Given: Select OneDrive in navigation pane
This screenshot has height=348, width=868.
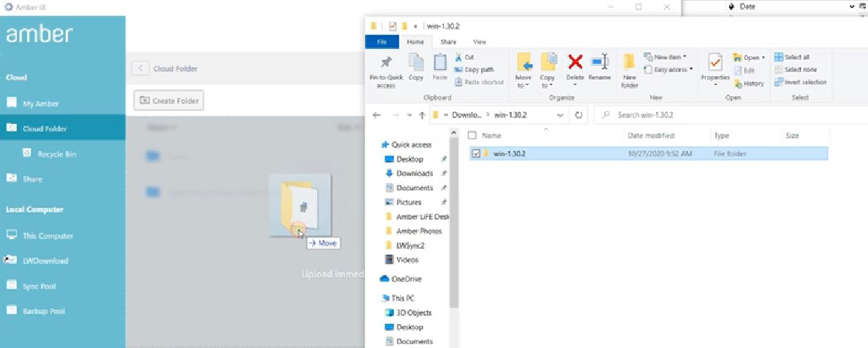Looking at the screenshot, I should (x=406, y=279).
